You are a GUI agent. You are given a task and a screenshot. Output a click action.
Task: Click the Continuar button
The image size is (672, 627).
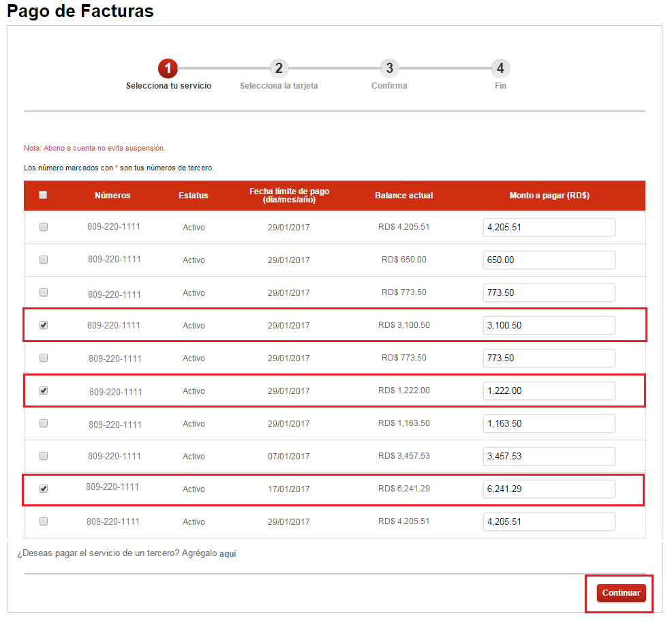(x=621, y=593)
